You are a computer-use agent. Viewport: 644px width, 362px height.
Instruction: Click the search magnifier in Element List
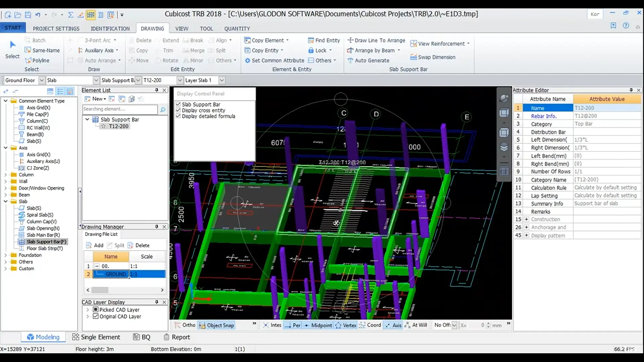click(163, 109)
